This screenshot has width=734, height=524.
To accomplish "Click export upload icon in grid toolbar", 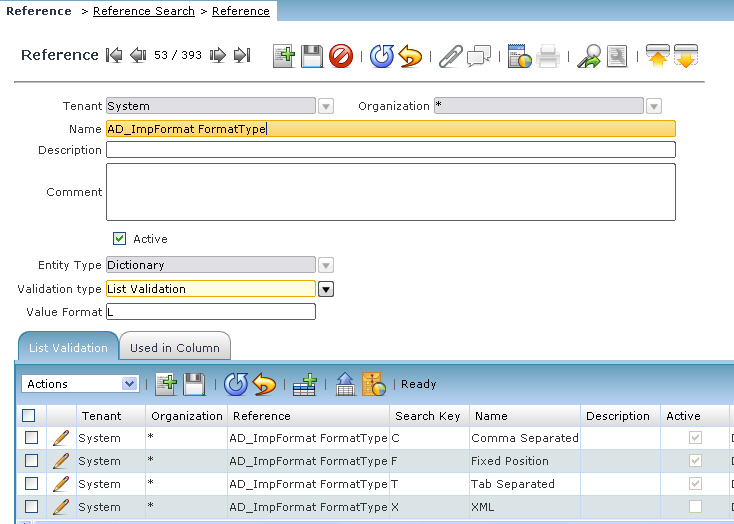I will pos(345,384).
